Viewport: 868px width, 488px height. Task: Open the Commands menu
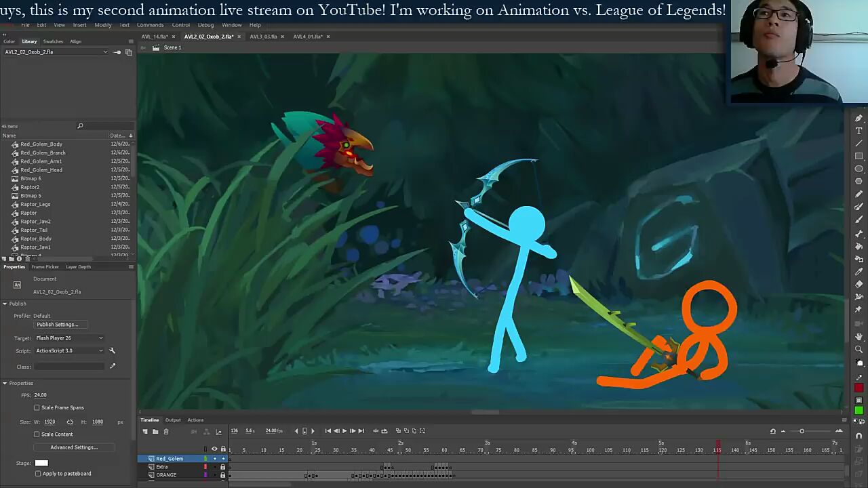[x=150, y=25]
